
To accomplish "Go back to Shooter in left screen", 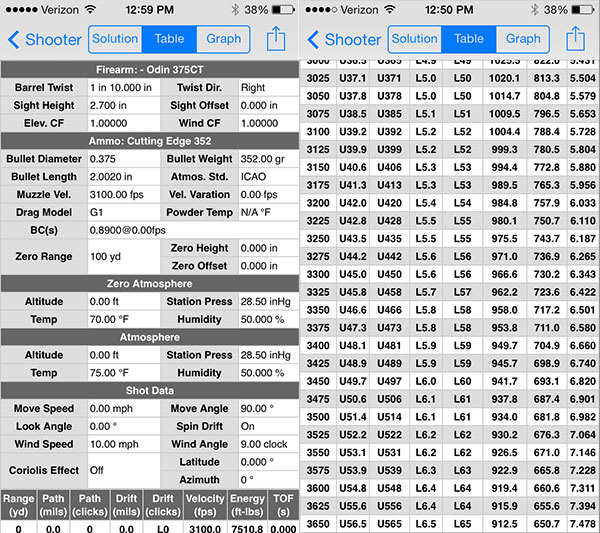I will click(44, 39).
